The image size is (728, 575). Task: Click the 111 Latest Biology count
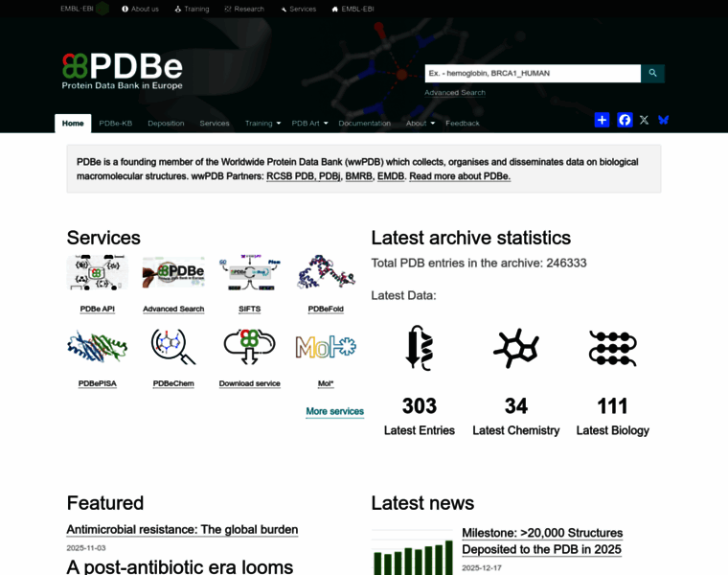coord(612,406)
